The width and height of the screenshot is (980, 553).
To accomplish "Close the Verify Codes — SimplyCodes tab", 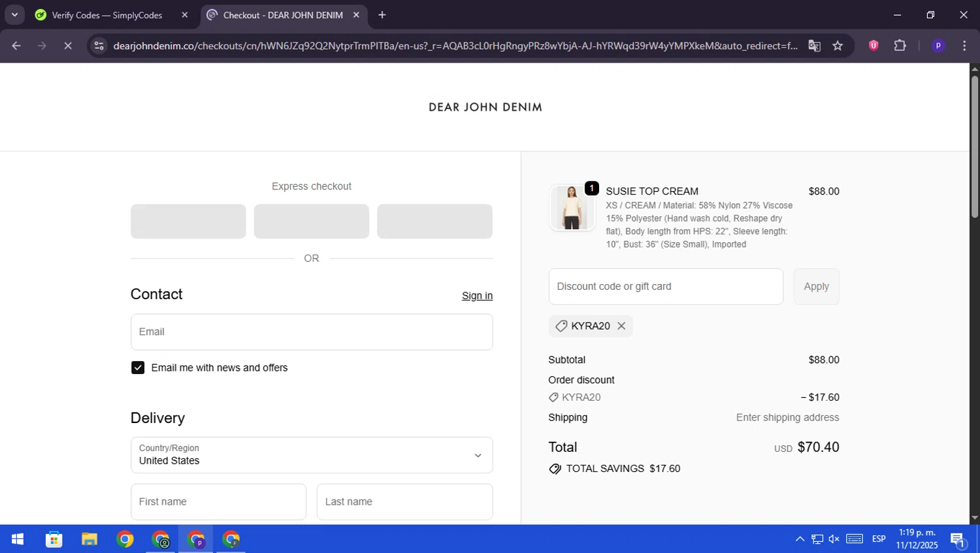I will pyautogui.click(x=184, y=15).
